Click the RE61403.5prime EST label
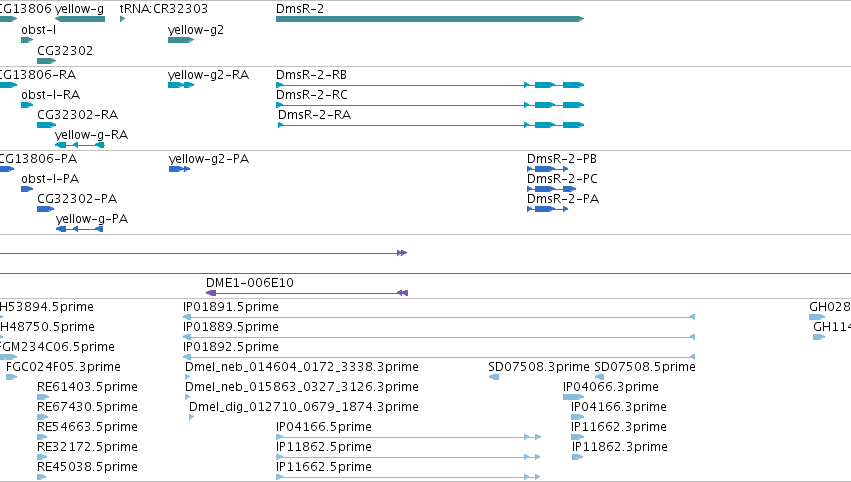 (x=87, y=387)
